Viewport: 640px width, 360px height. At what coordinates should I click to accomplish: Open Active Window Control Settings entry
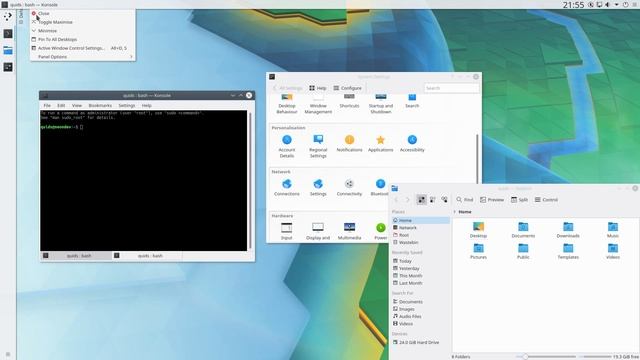[82, 48]
